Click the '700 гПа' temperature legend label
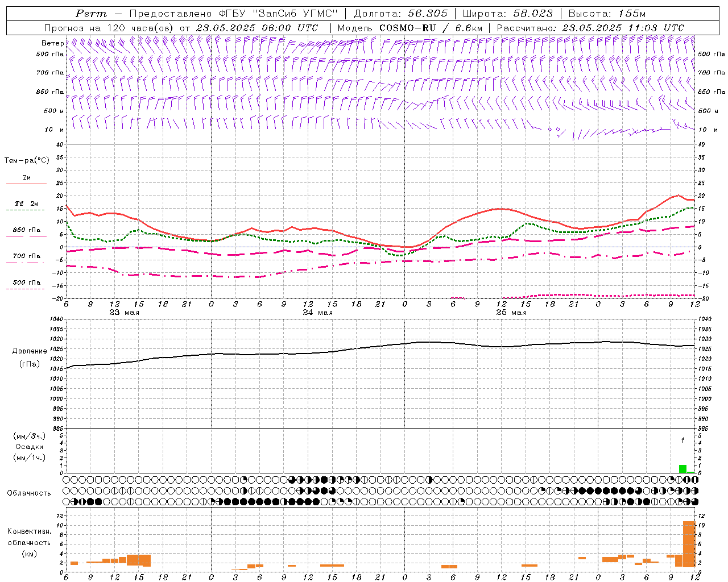Screen dimensions: 728x582 [x=27, y=256]
